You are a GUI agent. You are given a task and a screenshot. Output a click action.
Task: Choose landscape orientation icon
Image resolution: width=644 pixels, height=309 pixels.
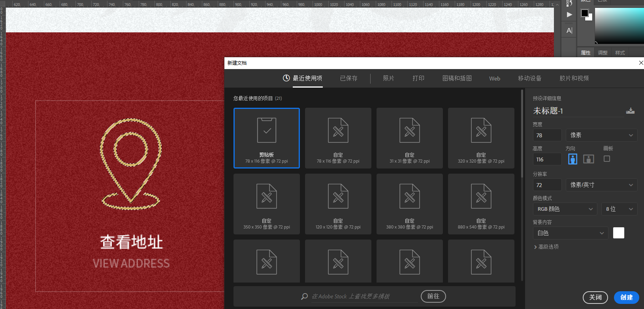(589, 159)
